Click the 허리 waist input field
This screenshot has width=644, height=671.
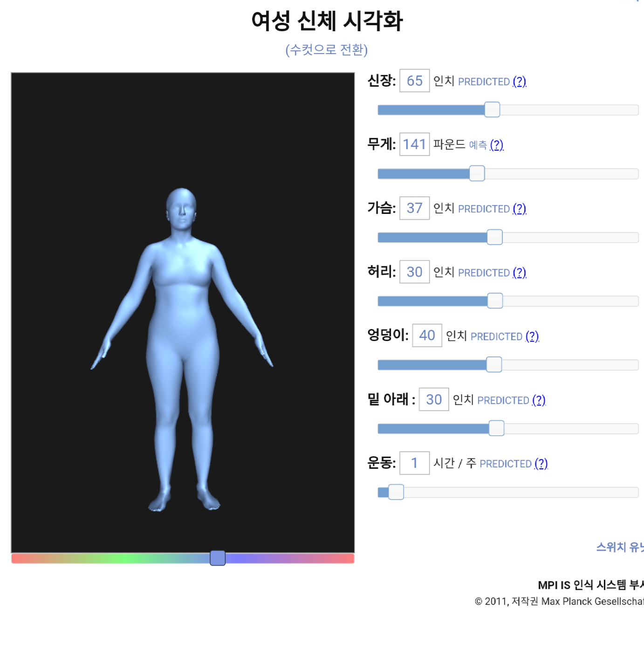click(414, 272)
